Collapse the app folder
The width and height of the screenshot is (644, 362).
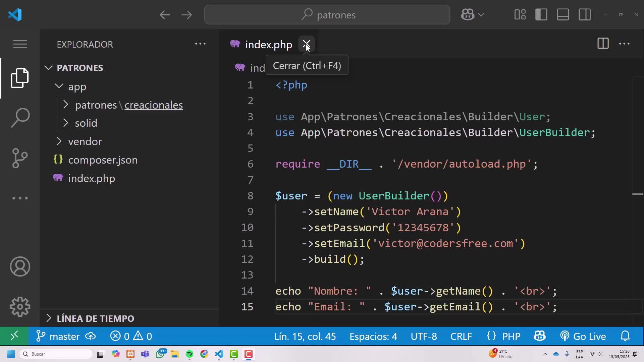[x=59, y=86]
